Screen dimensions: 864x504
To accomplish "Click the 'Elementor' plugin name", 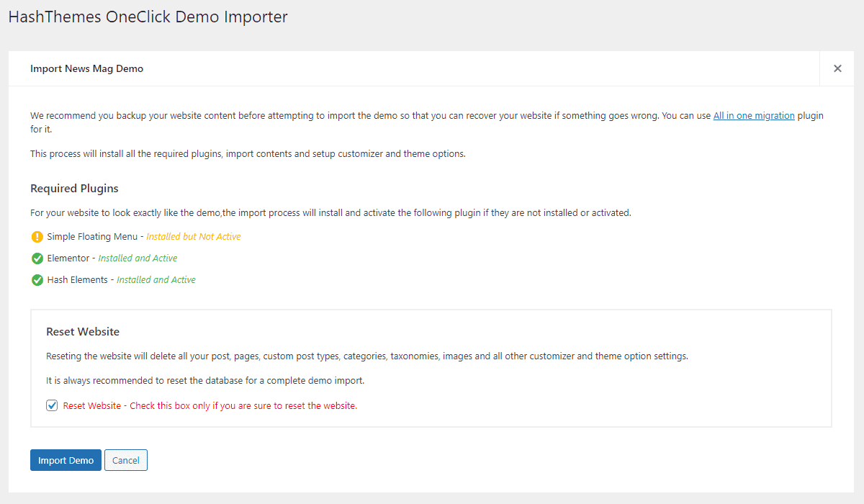I will point(68,258).
